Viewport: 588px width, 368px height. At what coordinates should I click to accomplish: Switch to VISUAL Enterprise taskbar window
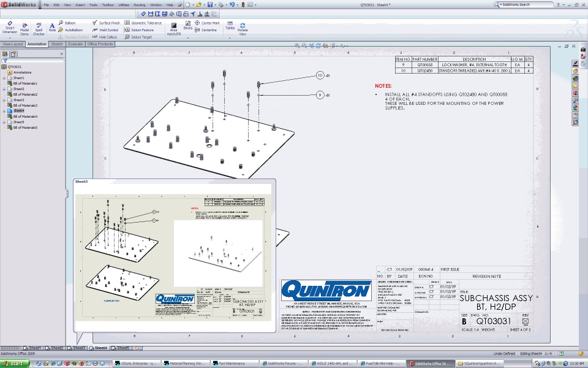point(136,364)
